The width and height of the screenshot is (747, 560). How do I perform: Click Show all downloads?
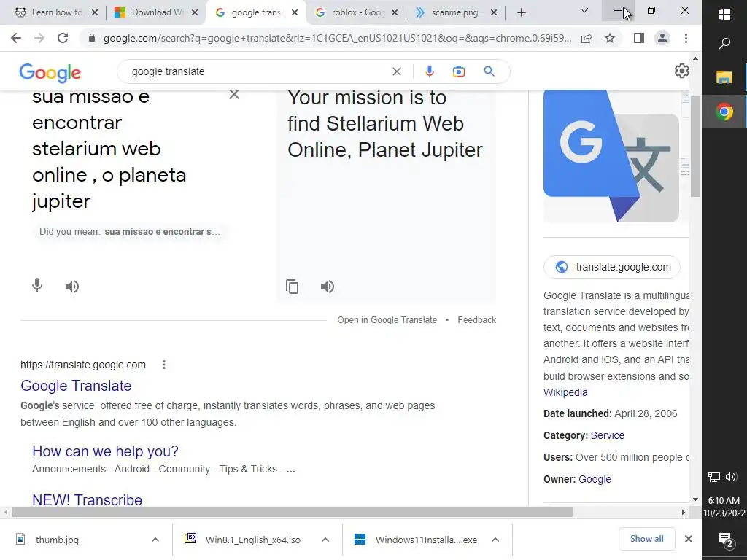pyautogui.click(x=646, y=539)
